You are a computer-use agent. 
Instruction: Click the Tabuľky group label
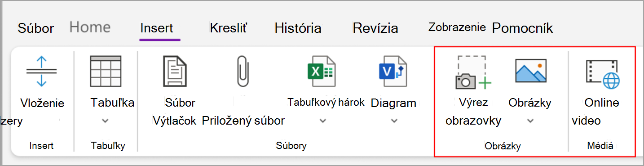pyautogui.click(x=108, y=146)
